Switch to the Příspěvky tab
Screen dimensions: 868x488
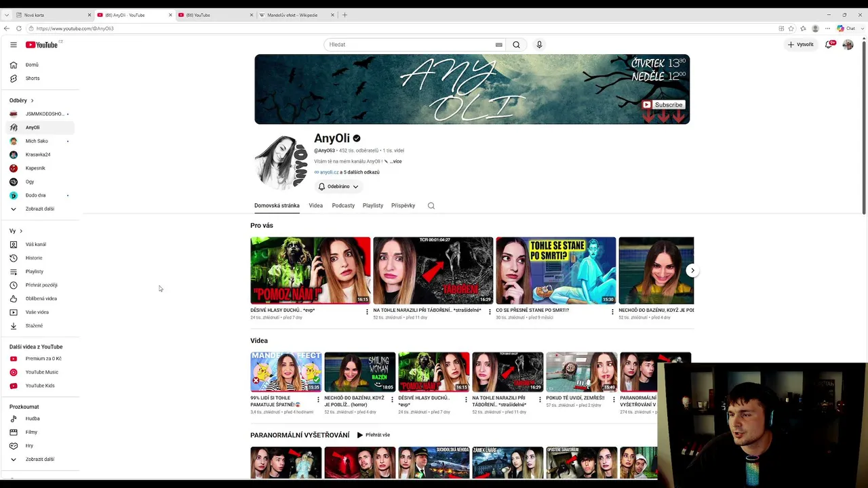[x=403, y=205]
